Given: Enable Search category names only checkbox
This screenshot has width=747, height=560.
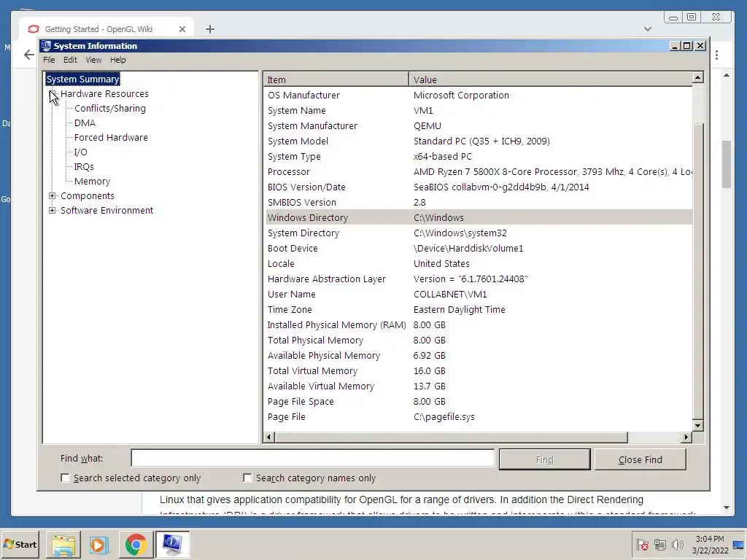Looking at the screenshot, I should (247, 478).
